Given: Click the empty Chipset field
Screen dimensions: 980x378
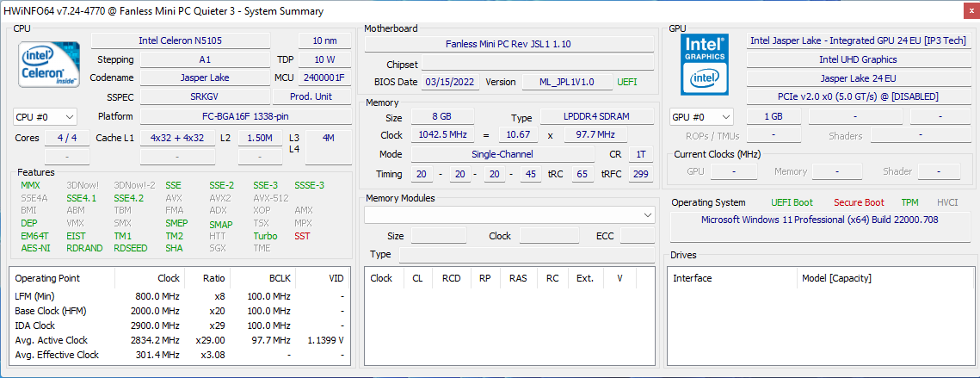Looking at the screenshot, I should [538, 63].
